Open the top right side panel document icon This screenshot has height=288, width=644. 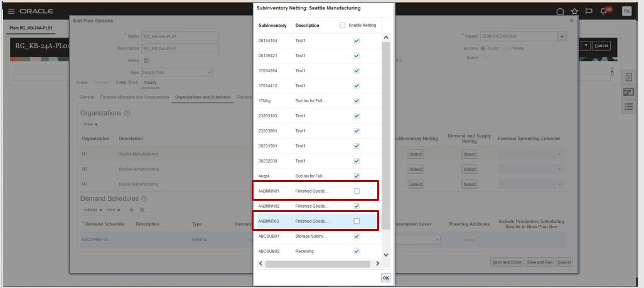pyautogui.click(x=628, y=77)
